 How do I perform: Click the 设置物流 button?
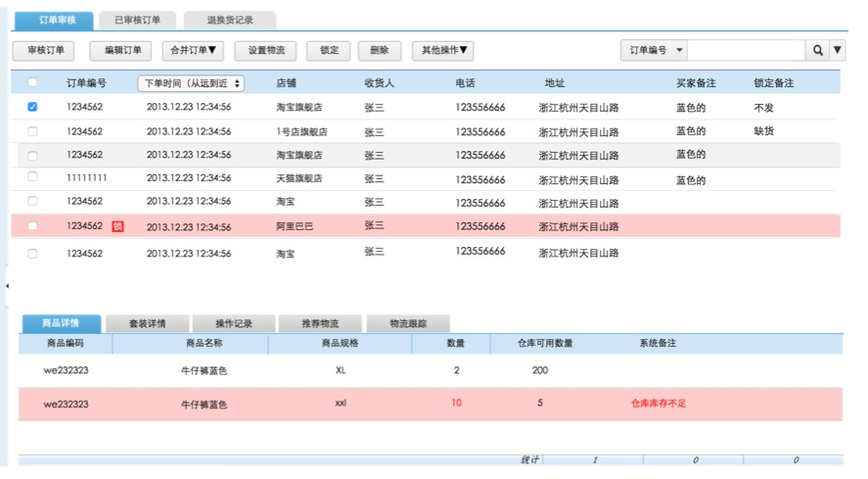tap(266, 50)
